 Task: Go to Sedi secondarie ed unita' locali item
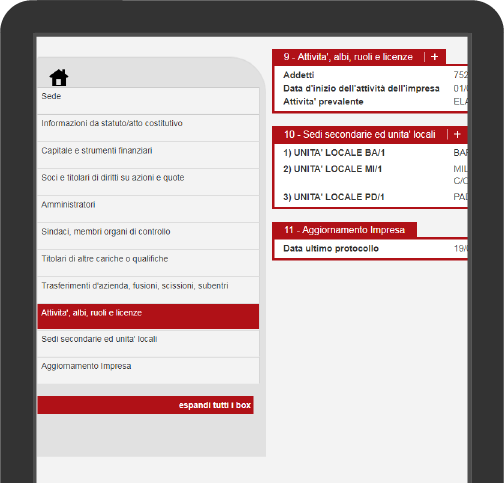pyautogui.click(x=148, y=344)
